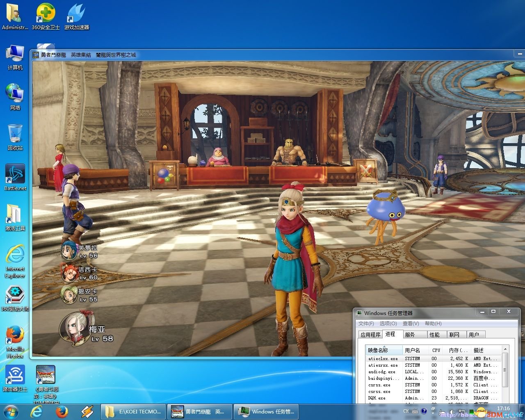Open the 查看(V) menu in Task Manager
Image resolution: width=525 pixels, height=420 pixels.
pyautogui.click(x=411, y=324)
